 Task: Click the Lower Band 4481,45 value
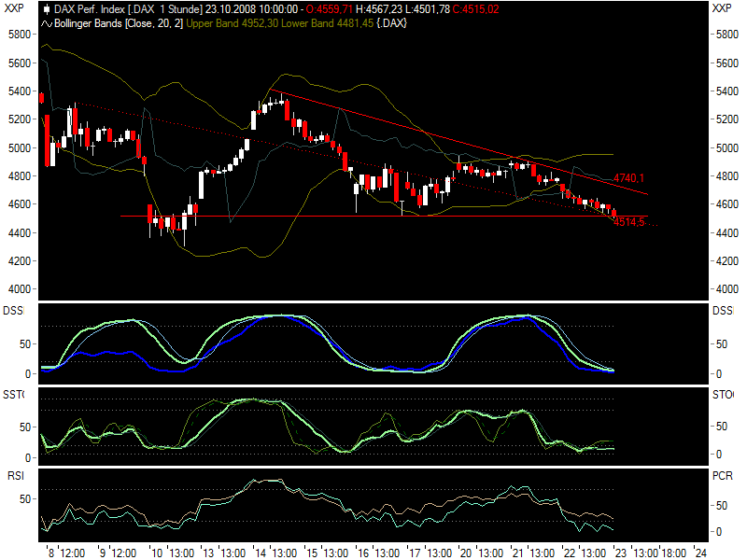point(328,23)
